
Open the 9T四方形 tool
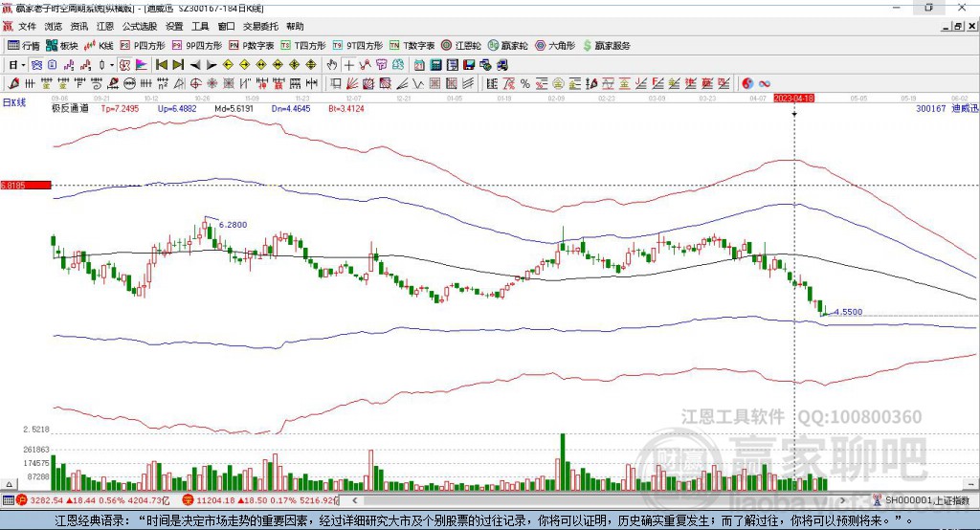click(358, 46)
